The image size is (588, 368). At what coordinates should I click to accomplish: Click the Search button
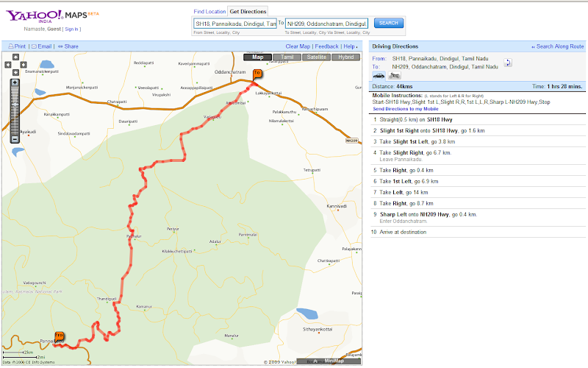coord(389,23)
